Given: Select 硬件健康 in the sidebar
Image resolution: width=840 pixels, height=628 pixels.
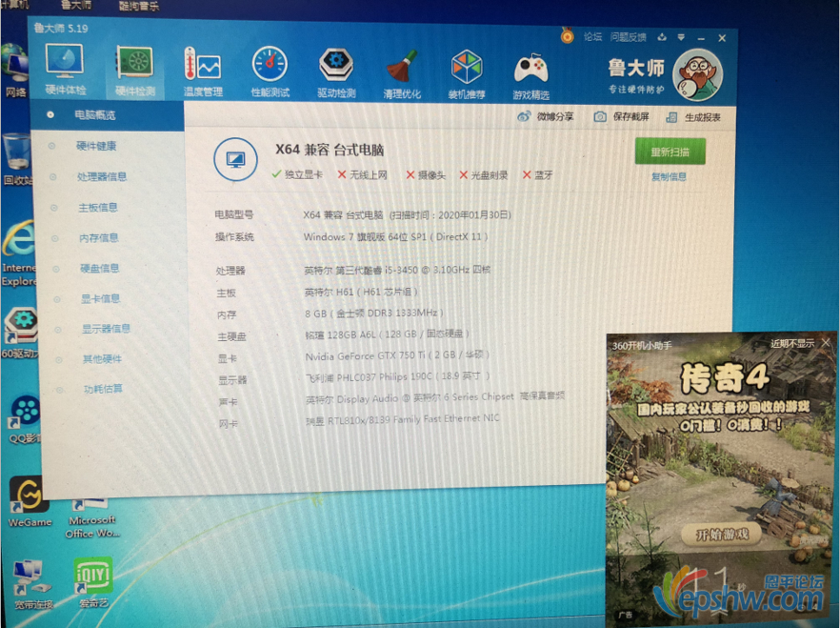Looking at the screenshot, I should click(96, 146).
